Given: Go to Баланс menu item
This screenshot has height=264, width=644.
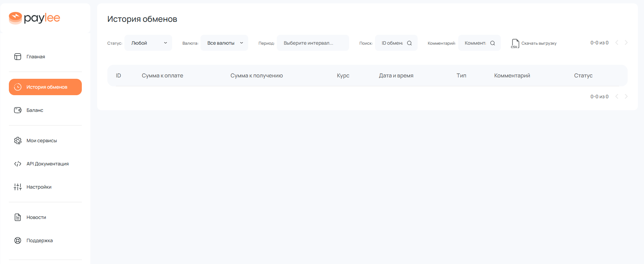Looking at the screenshot, I should 35,110.
